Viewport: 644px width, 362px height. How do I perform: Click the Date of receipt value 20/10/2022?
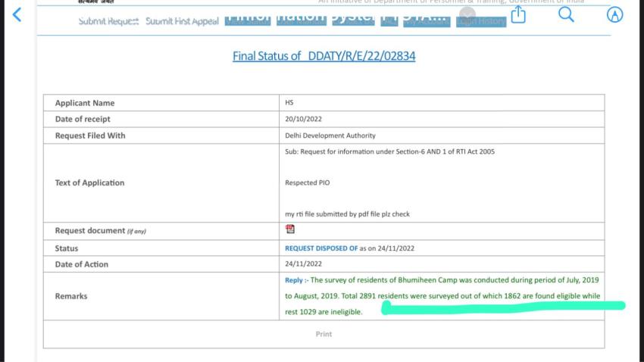[304, 119]
